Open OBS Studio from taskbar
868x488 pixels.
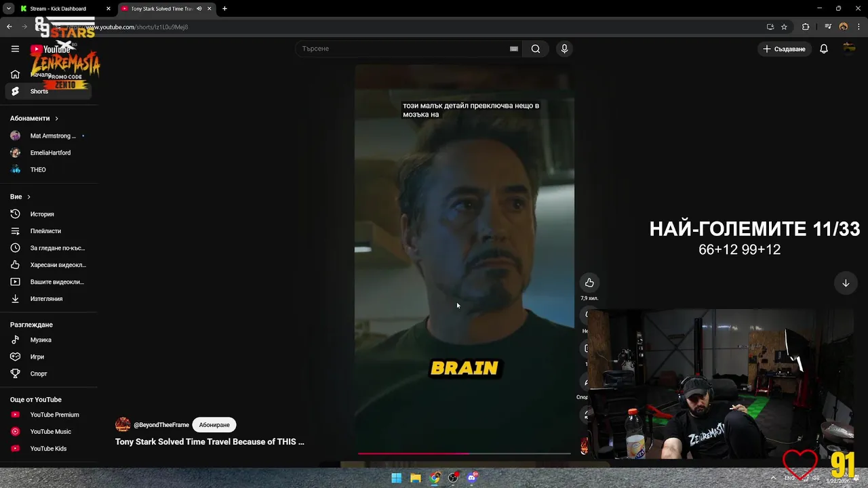point(453,478)
